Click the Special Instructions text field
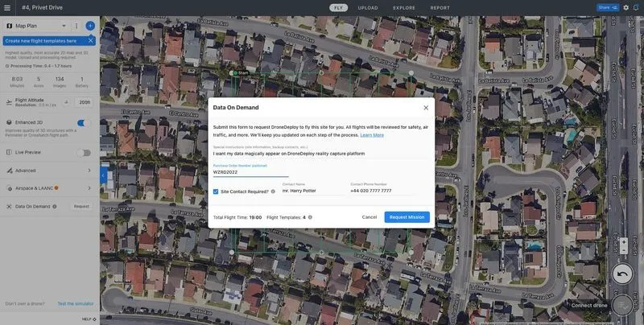644x325 pixels. [321, 154]
